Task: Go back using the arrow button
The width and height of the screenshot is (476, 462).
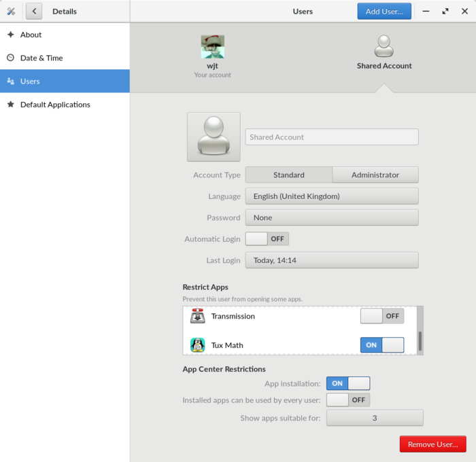Action: click(x=34, y=12)
